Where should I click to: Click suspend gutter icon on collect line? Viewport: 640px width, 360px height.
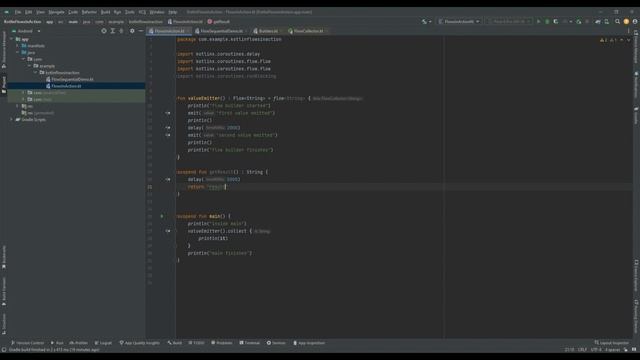pos(168,231)
